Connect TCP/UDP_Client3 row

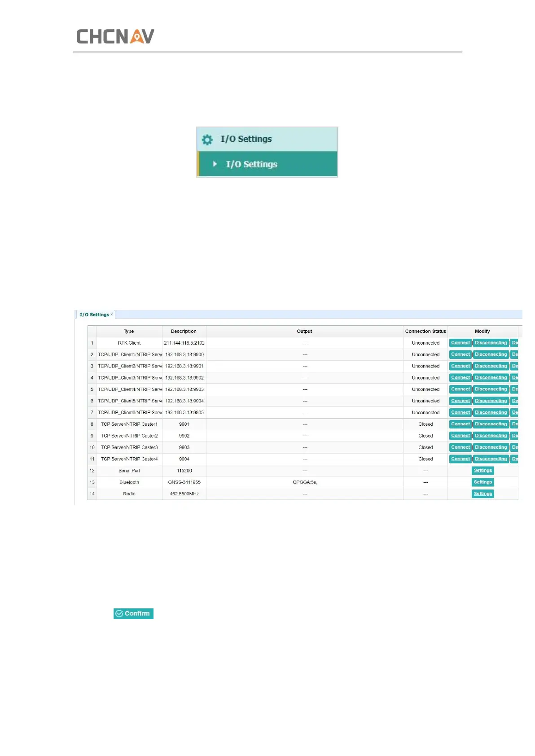coord(460,378)
